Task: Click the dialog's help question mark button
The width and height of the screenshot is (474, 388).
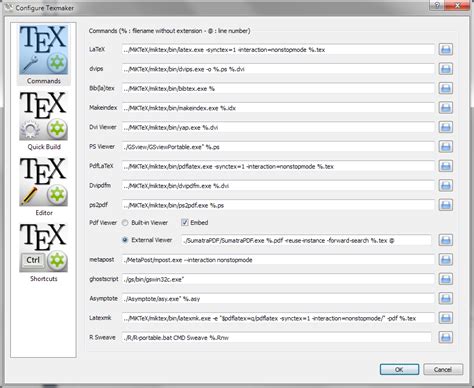Action: point(437,5)
